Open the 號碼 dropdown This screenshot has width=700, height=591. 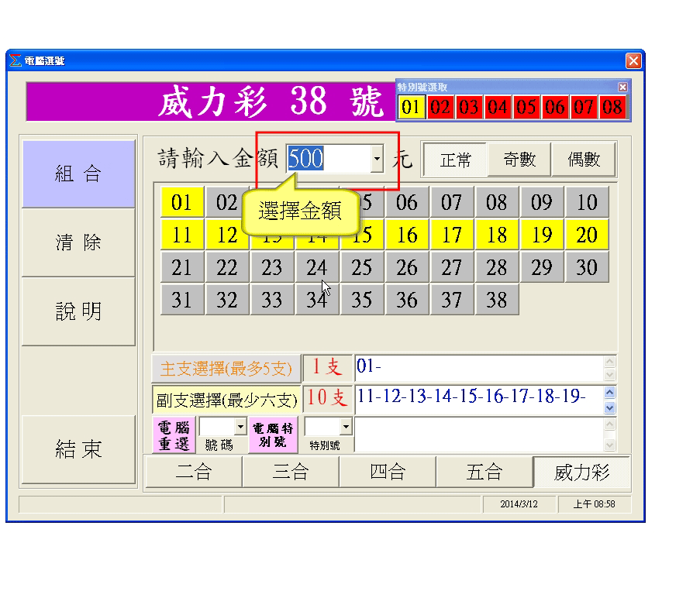pyautogui.click(x=240, y=427)
